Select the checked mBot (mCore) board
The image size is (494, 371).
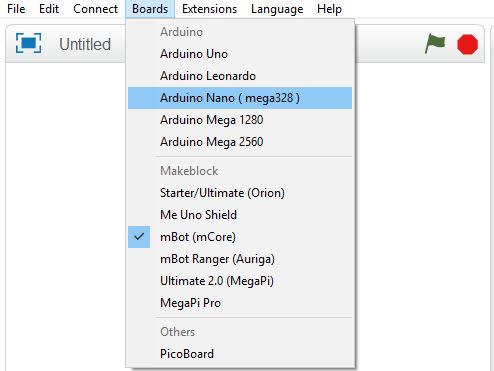[240, 237]
